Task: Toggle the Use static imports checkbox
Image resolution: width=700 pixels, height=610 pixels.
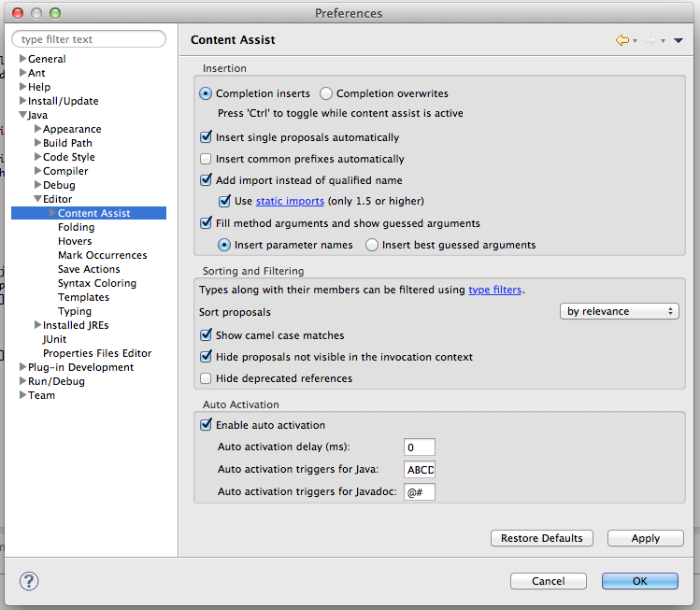Action: 224,201
